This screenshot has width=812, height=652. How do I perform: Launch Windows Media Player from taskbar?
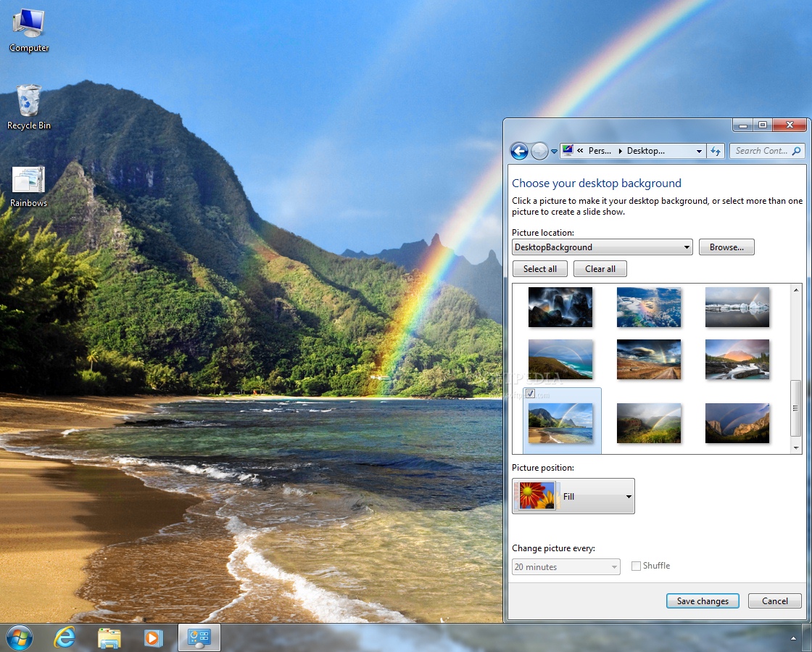point(153,638)
